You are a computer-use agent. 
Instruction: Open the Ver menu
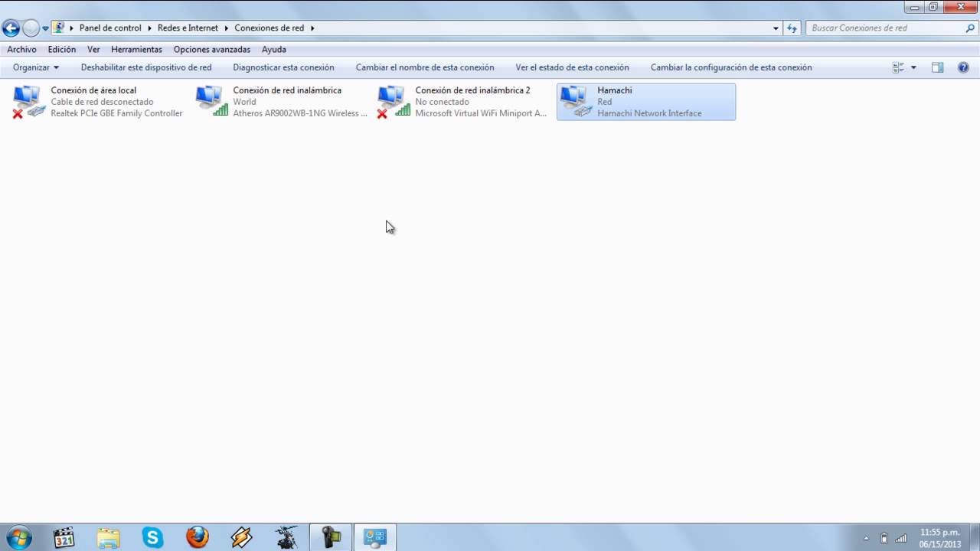click(x=93, y=49)
